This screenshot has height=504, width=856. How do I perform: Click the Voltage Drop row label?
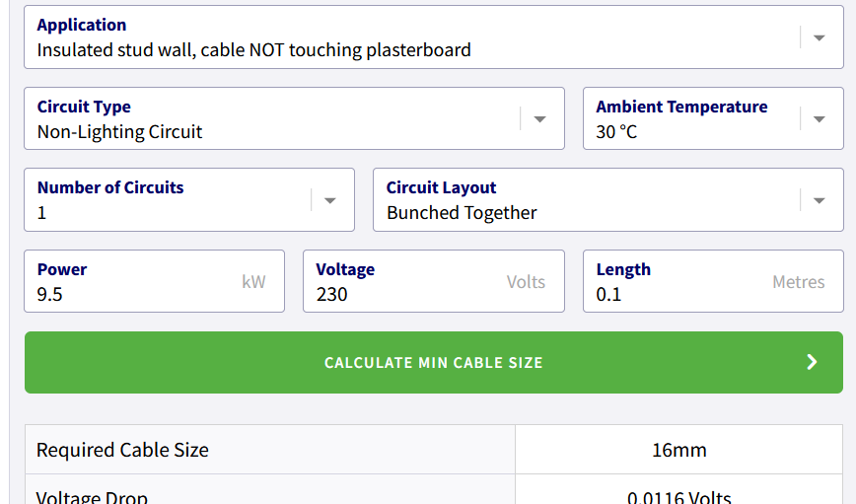[92, 496]
